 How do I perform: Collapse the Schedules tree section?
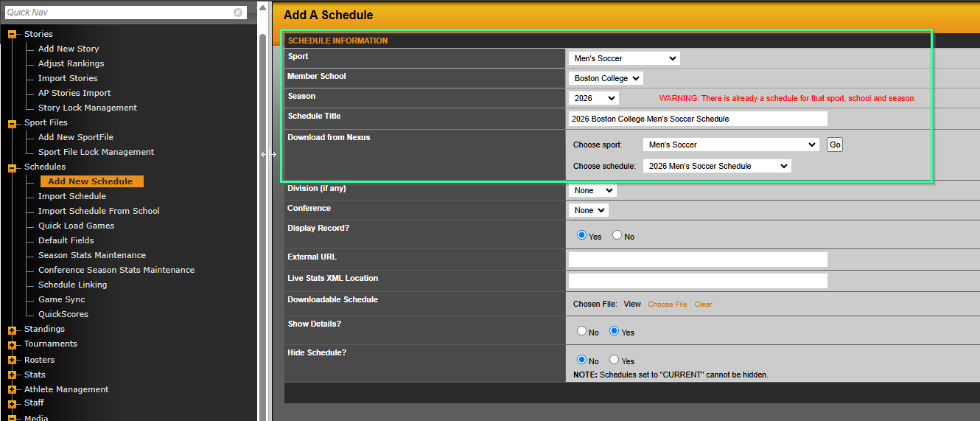coord(12,167)
